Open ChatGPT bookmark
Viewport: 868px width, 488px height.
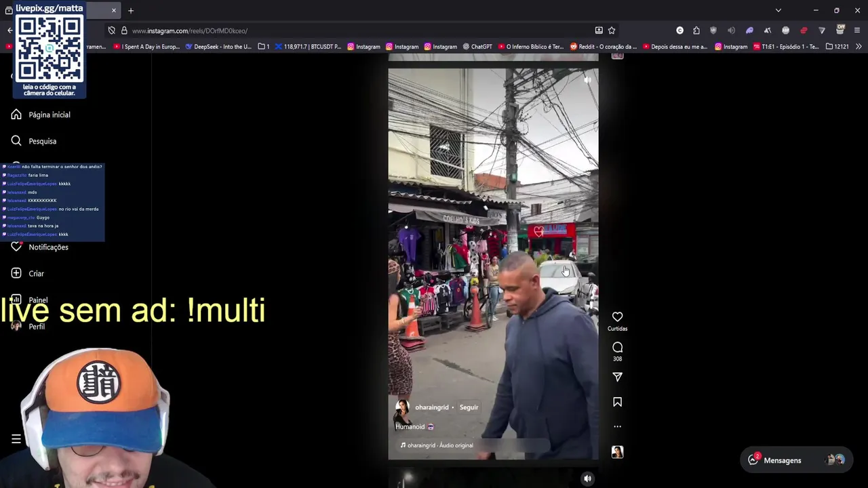click(x=477, y=47)
